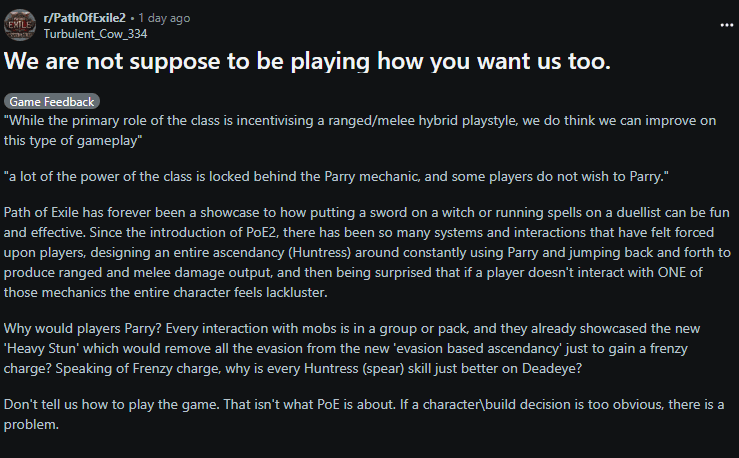Filter by the Game Feedback flair
The width and height of the screenshot is (739, 458).
click(51, 102)
